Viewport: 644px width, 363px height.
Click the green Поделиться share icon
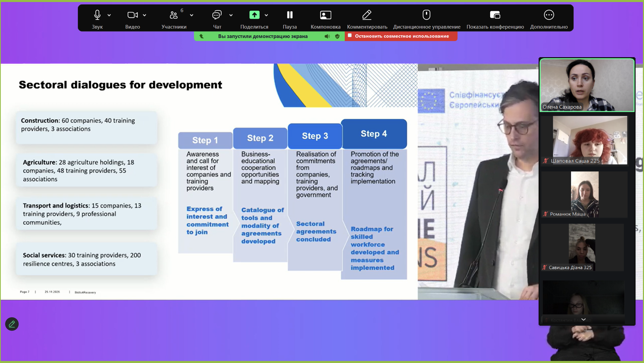coord(254,15)
